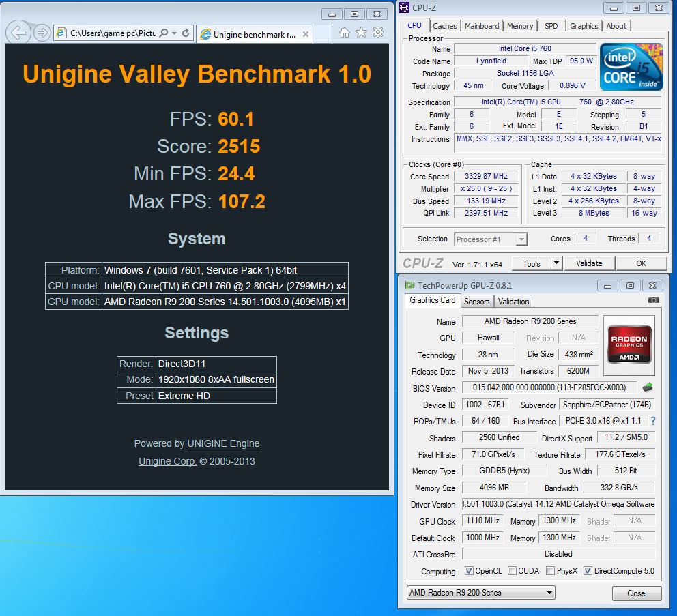This screenshot has height=616, width=677.
Task: Switch to CPU-Z Caches tab
Action: 444,26
